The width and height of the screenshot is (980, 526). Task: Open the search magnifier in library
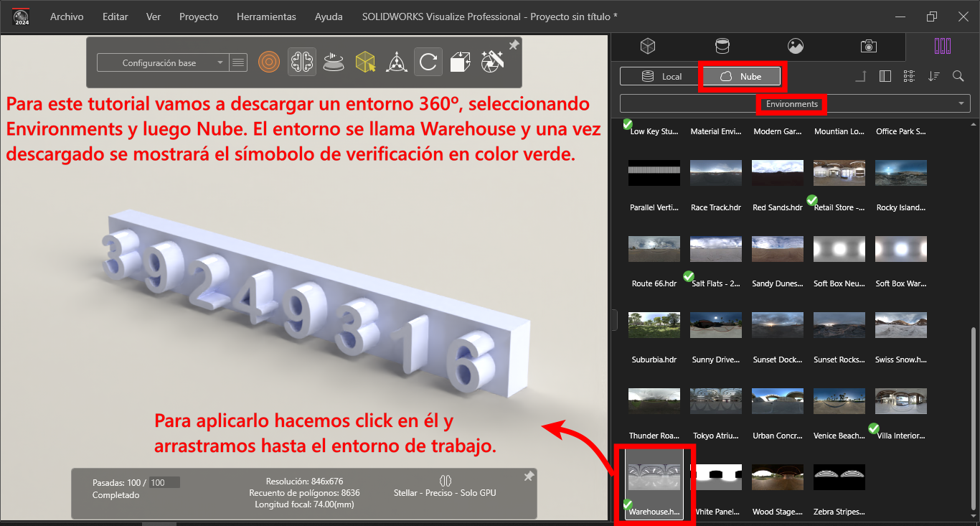click(958, 76)
